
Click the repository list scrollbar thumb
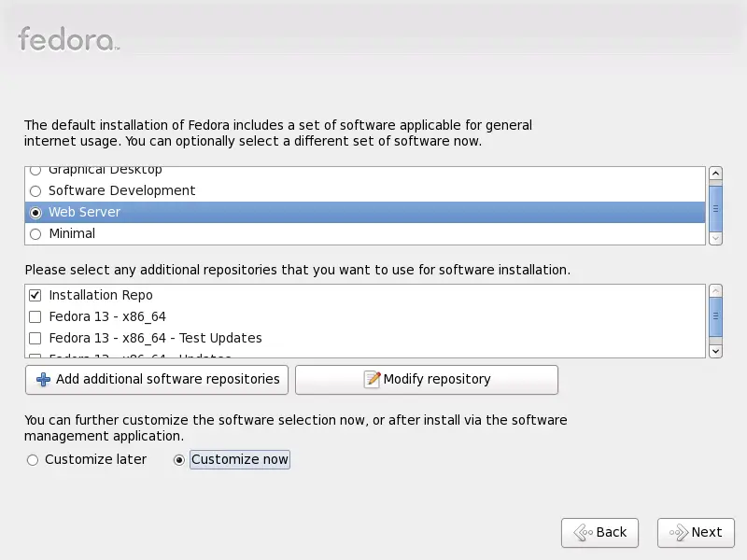click(715, 316)
